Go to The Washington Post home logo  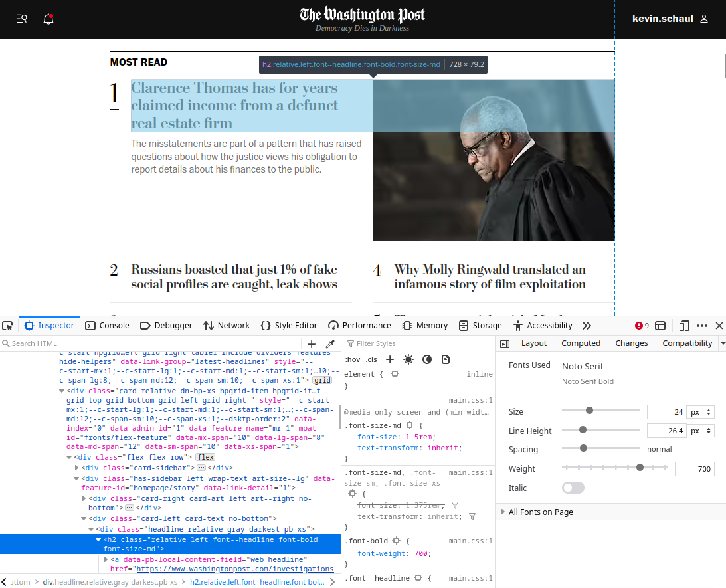pos(362,15)
